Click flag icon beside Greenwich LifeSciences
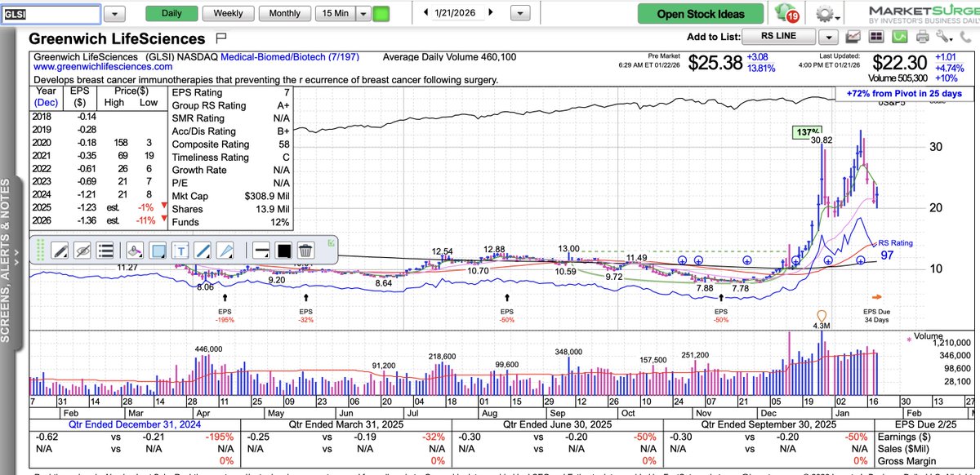 pyautogui.click(x=220, y=38)
